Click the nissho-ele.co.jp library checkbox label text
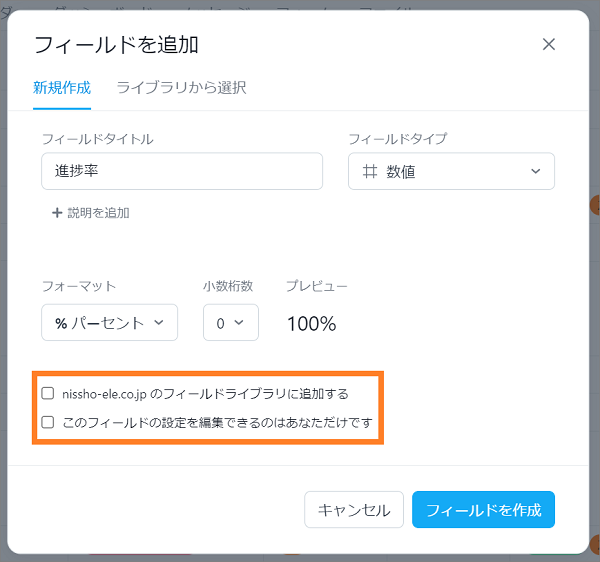Screen dimensions: 600x562 click(x=205, y=394)
